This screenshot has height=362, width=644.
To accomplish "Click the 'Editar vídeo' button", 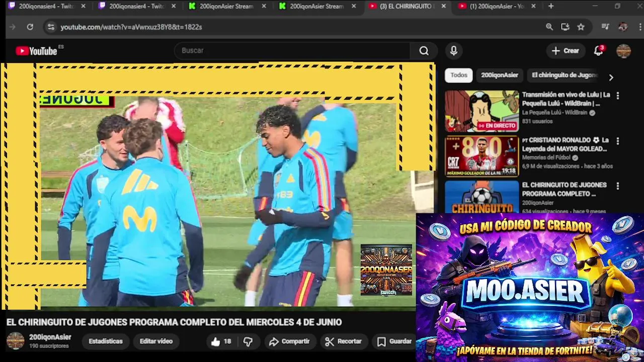I will click(x=156, y=341).
